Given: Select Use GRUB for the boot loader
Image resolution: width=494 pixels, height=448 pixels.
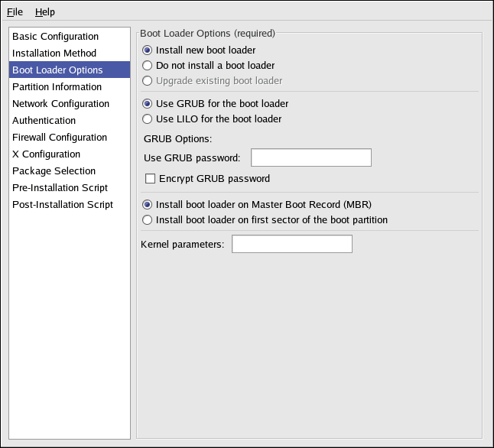Looking at the screenshot, I should click(x=148, y=104).
